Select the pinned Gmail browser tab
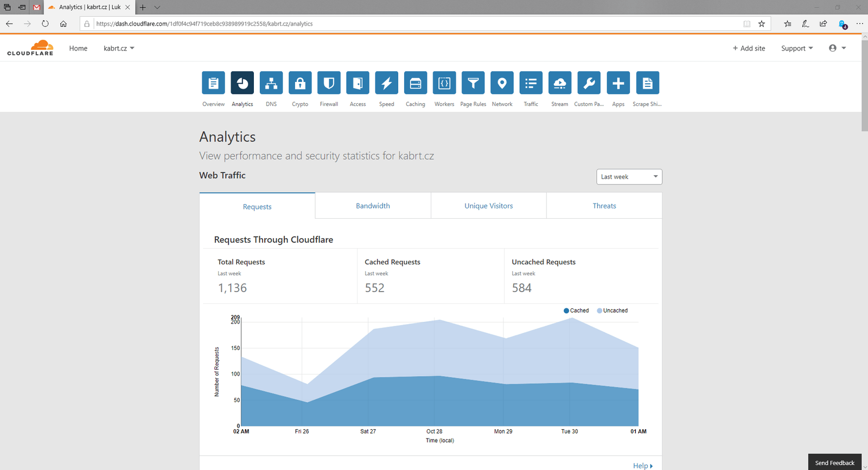The image size is (868, 470). (36, 8)
